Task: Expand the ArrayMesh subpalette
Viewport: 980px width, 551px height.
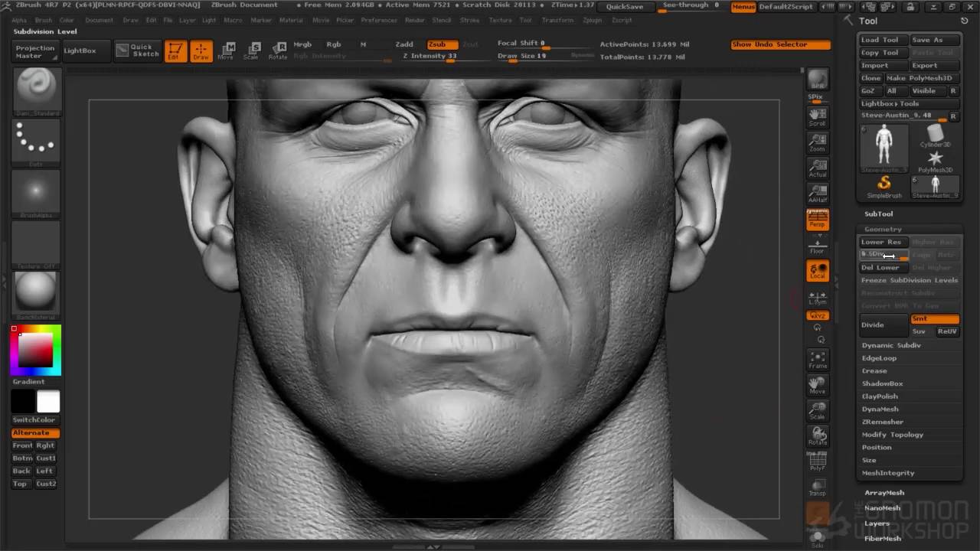Action: (x=884, y=493)
